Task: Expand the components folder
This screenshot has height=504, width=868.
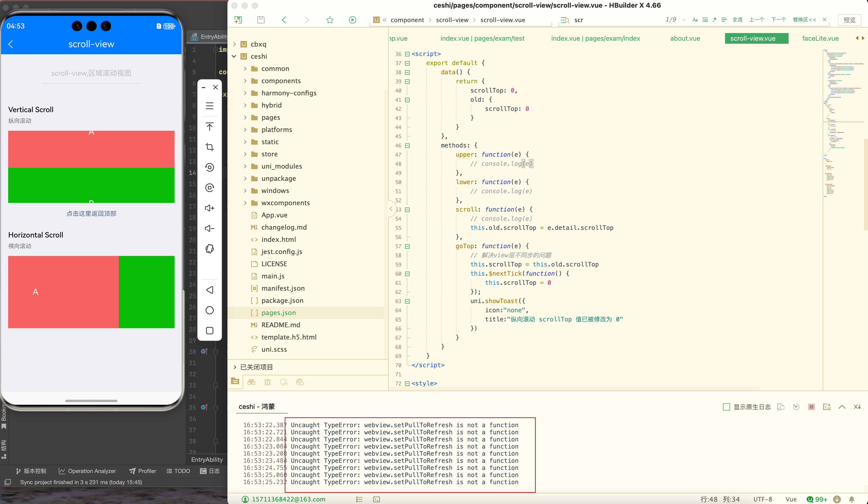Action: (x=245, y=81)
